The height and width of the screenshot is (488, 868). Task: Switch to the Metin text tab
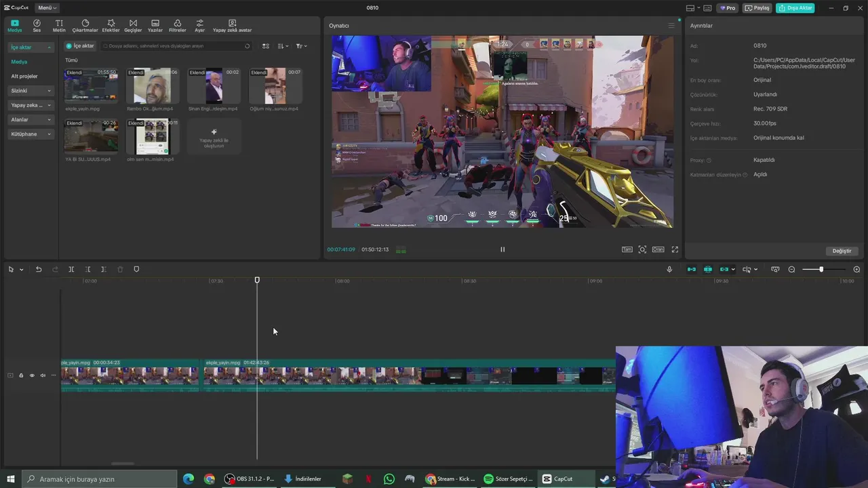click(59, 26)
